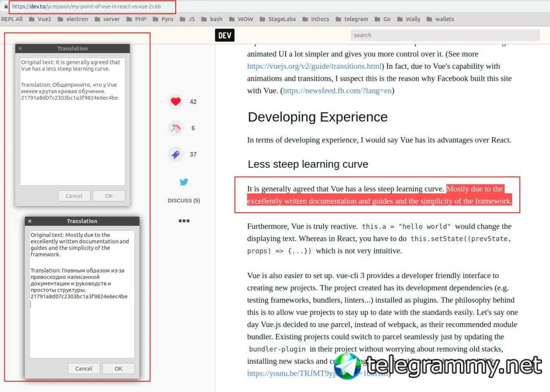Click the heart reaction count 42
The height and width of the screenshot is (392, 550).
193,102
